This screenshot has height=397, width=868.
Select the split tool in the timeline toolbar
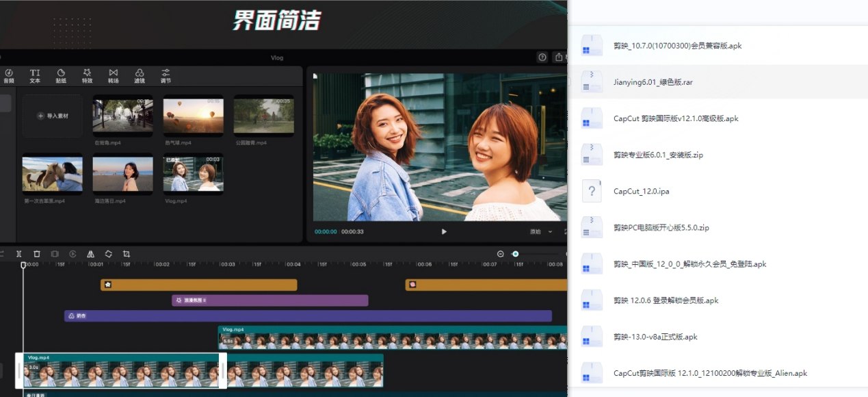(x=18, y=254)
